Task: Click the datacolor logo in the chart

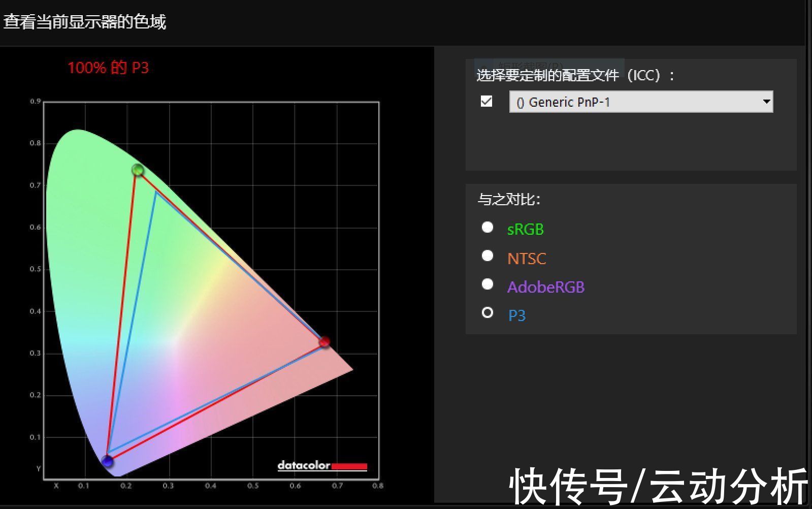Action: coord(322,465)
